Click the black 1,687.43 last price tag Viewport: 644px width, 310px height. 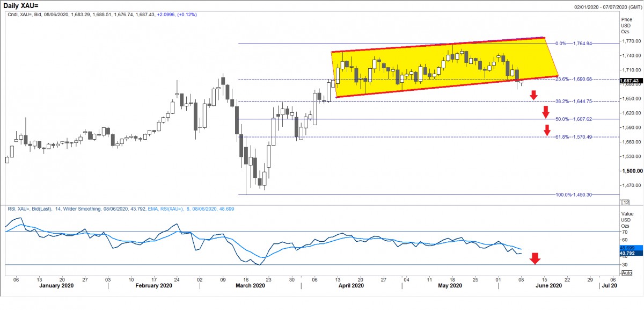pos(631,81)
